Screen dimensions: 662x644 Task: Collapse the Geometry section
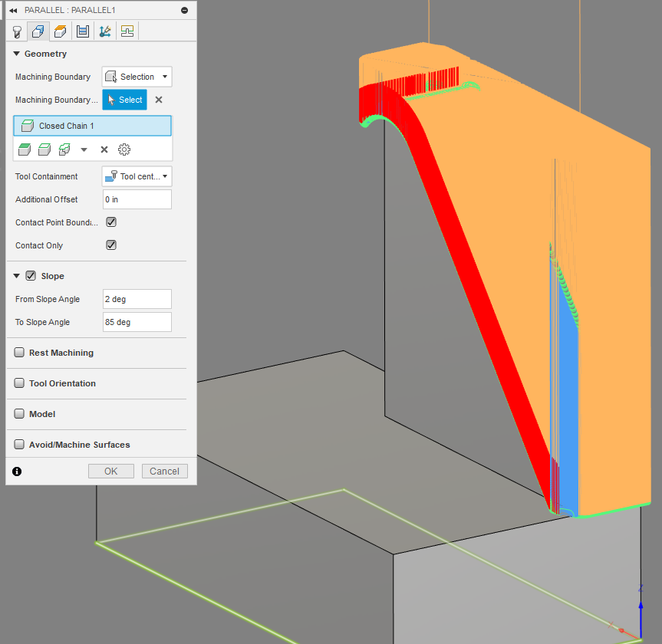tap(17, 54)
